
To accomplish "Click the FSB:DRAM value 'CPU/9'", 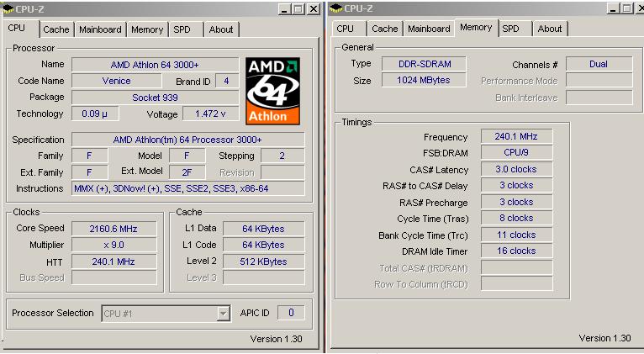I will pyautogui.click(x=516, y=152).
